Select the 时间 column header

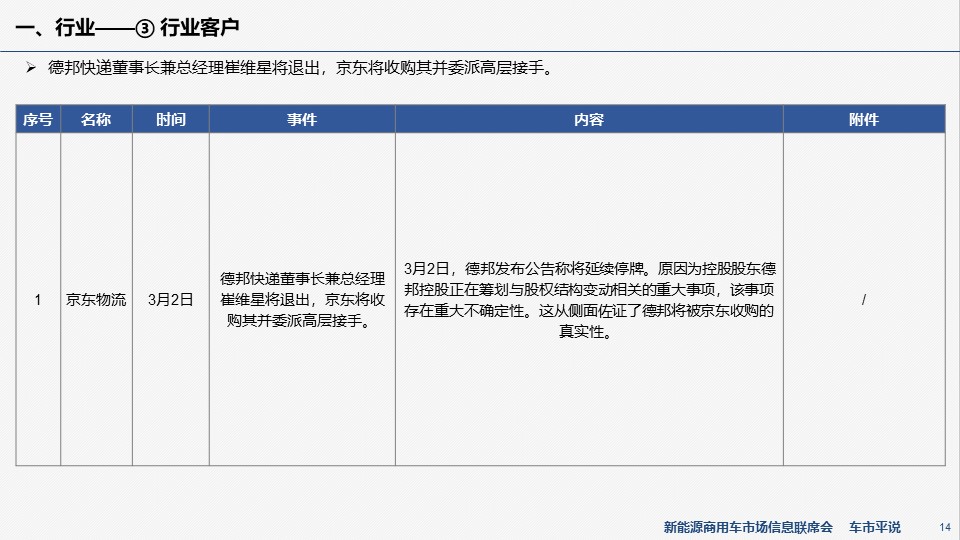click(171, 119)
